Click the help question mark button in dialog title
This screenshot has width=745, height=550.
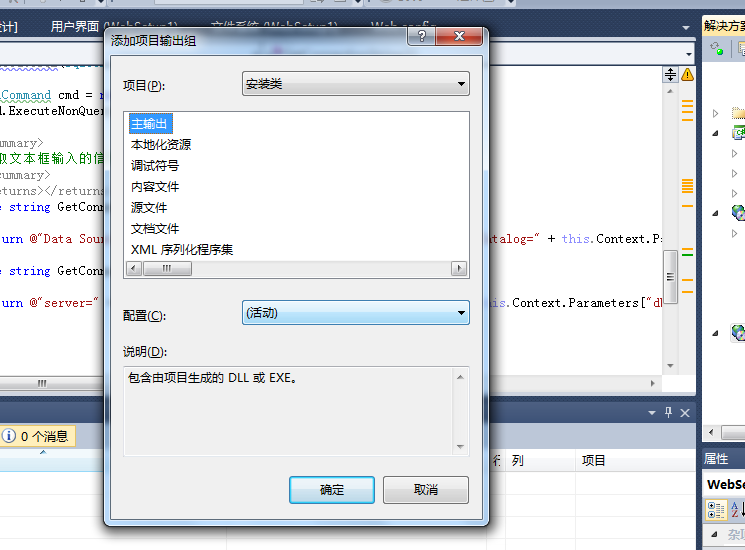pyautogui.click(x=421, y=36)
